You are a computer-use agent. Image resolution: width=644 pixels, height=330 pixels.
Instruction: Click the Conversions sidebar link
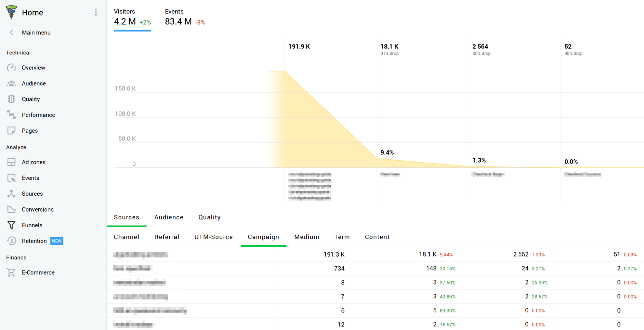point(38,209)
